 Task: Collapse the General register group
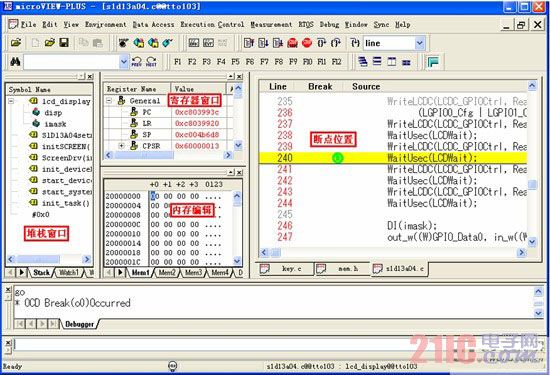(109, 101)
